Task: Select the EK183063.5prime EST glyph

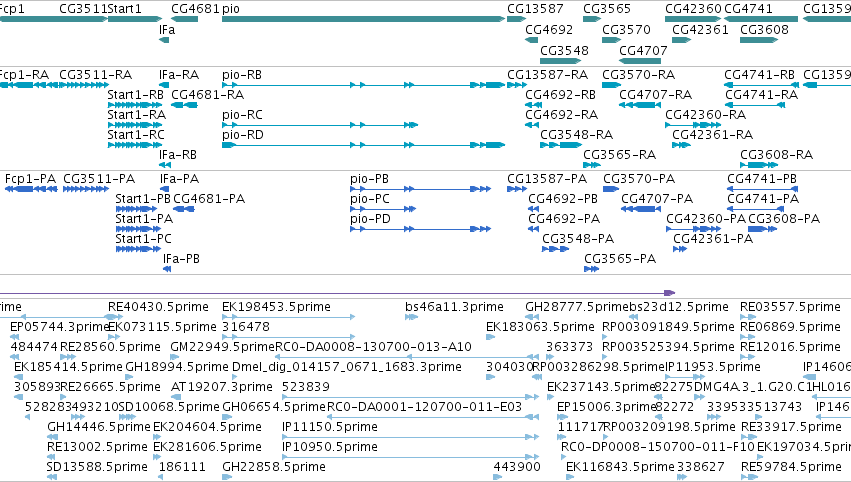Action: pos(491,337)
